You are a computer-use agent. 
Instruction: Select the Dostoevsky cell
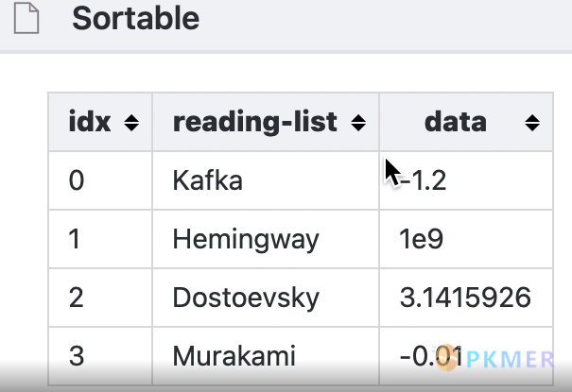(x=266, y=298)
